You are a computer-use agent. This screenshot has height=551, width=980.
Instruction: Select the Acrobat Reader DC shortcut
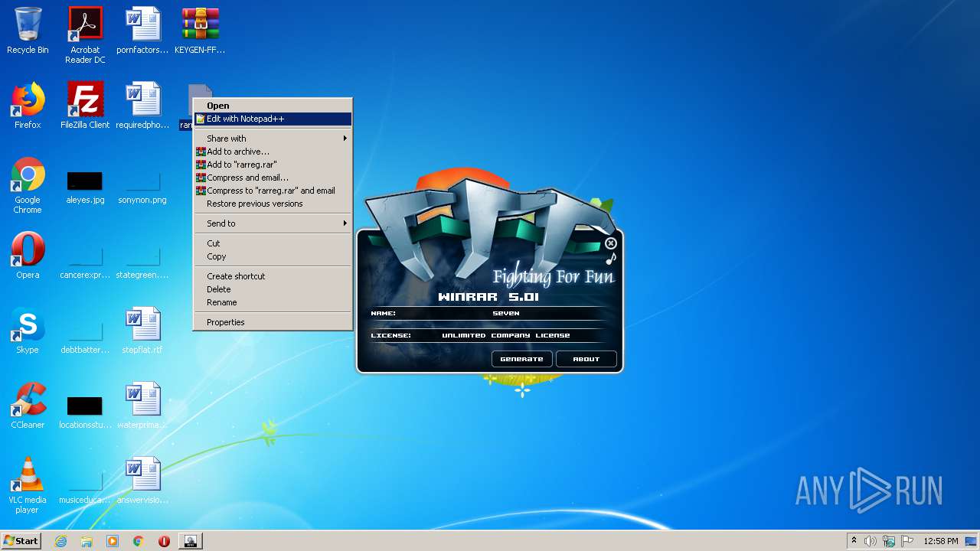click(x=85, y=35)
